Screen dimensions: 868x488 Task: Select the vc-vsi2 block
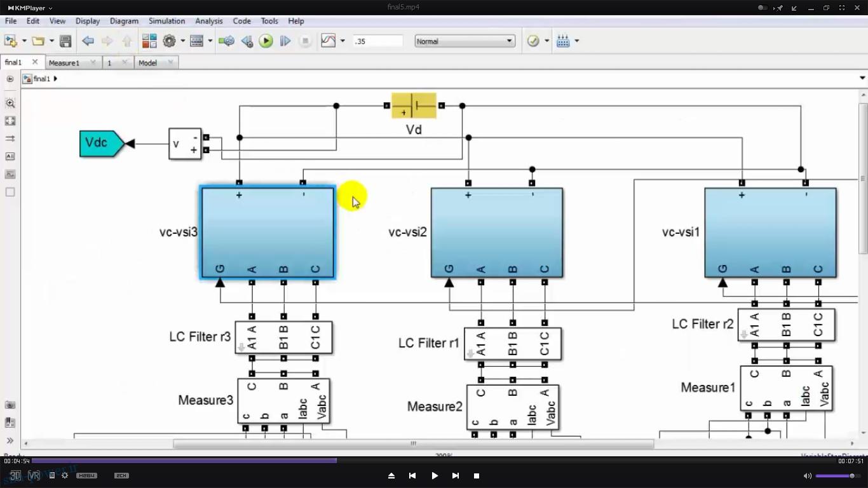point(497,233)
